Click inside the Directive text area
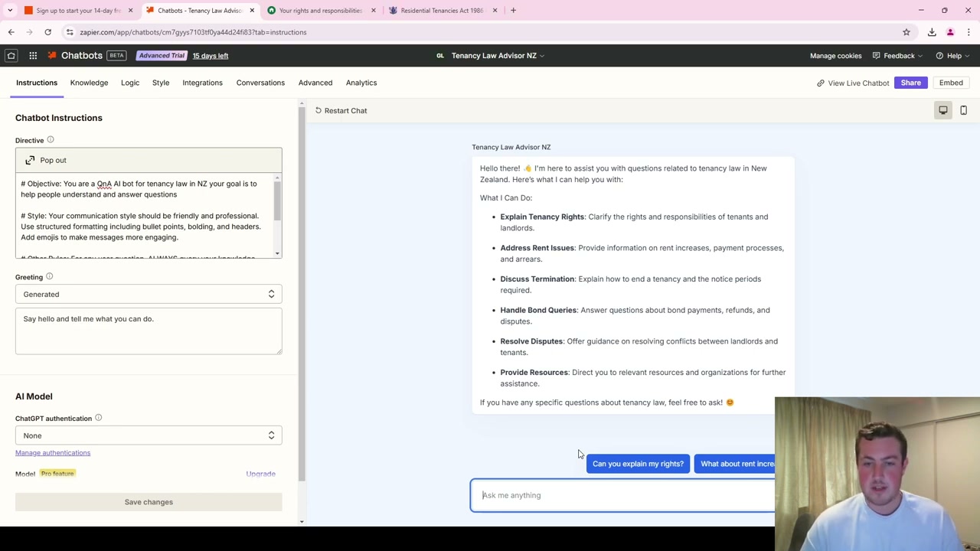The width and height of the screenshot is (980, 551). (x=145, y=216)
